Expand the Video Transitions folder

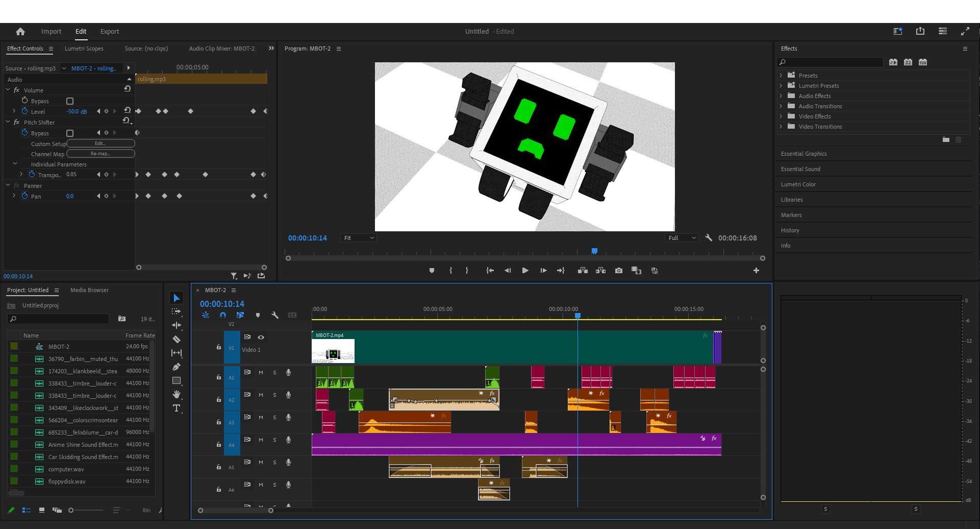(781, 126)
